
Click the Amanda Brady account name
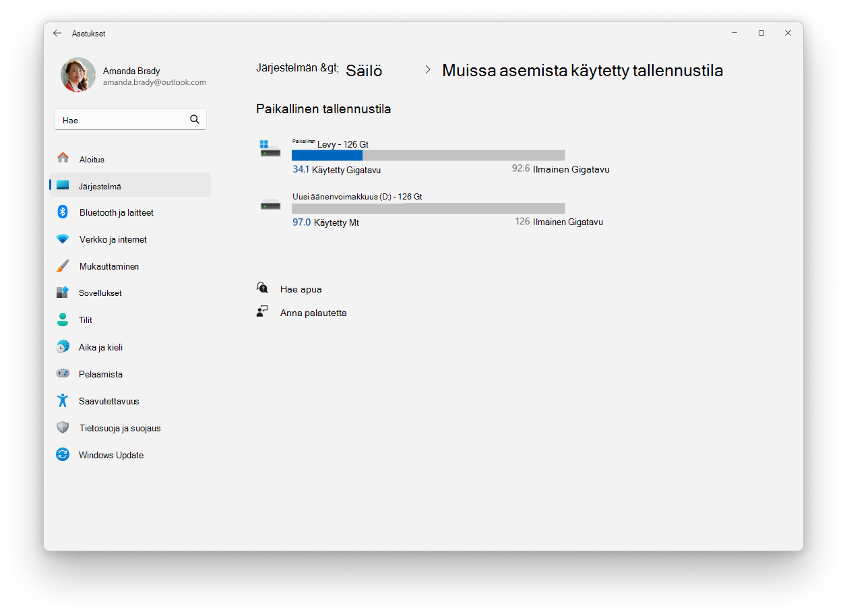[x=131, y=71]
